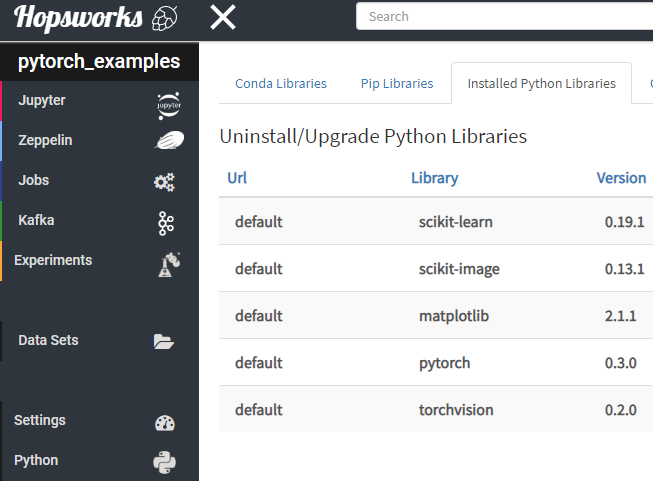This screenshot has width=653, height=481.
Task: Switch to the Pip Libraries tab
Action: pos(397,84)
